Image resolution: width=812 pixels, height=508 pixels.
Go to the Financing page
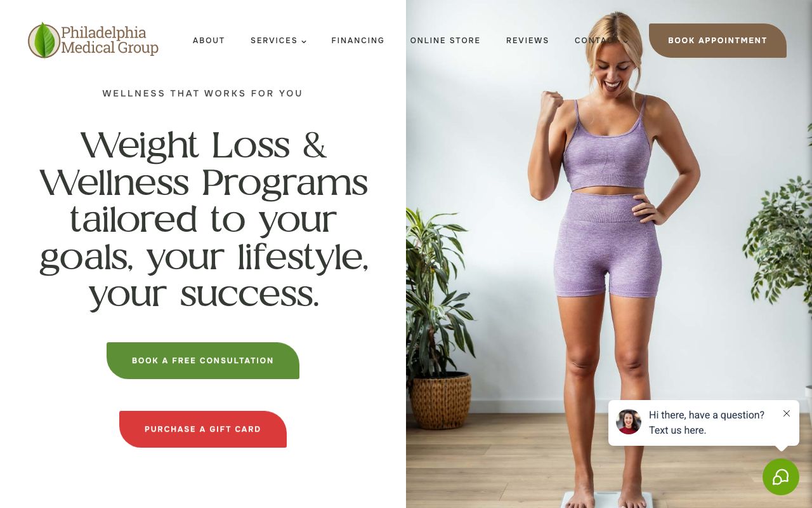358,41
